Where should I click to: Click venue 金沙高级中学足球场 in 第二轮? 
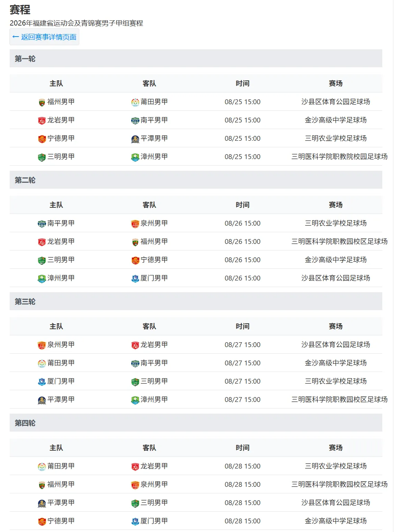[x=336, y=259]
